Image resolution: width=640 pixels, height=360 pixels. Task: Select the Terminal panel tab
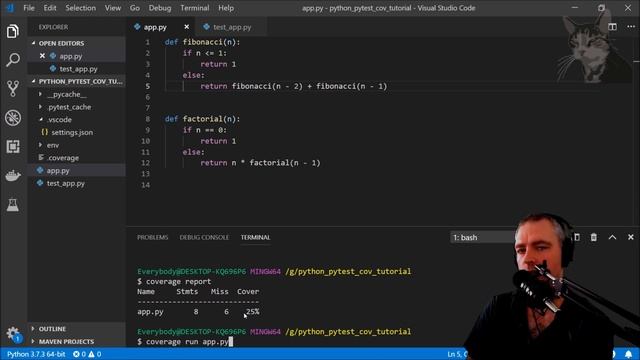pos(256,237)
